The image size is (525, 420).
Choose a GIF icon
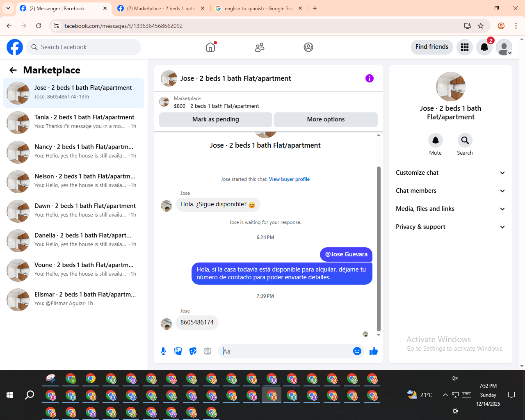coord(208,351)
